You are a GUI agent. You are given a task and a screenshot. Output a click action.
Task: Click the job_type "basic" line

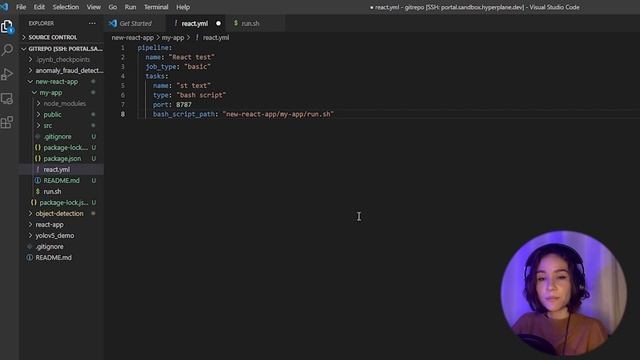point(178,67)
